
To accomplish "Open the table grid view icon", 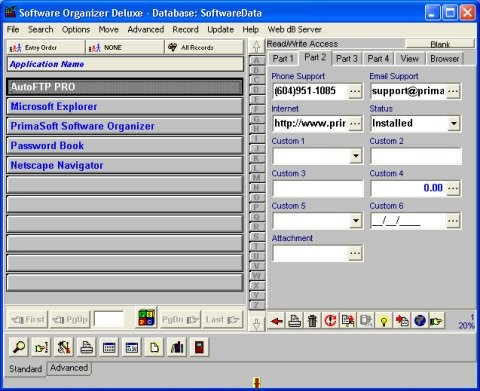I will coord(109,347).
